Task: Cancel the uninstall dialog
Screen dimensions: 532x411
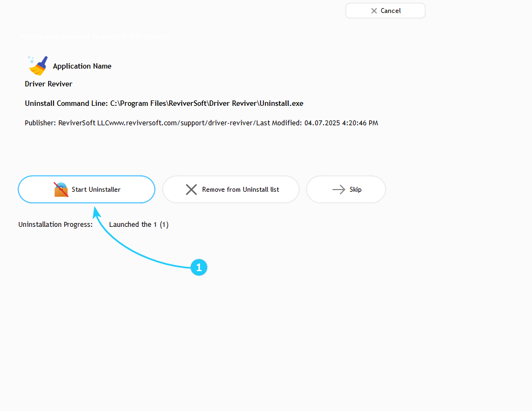Action: [x=385, y=11]
